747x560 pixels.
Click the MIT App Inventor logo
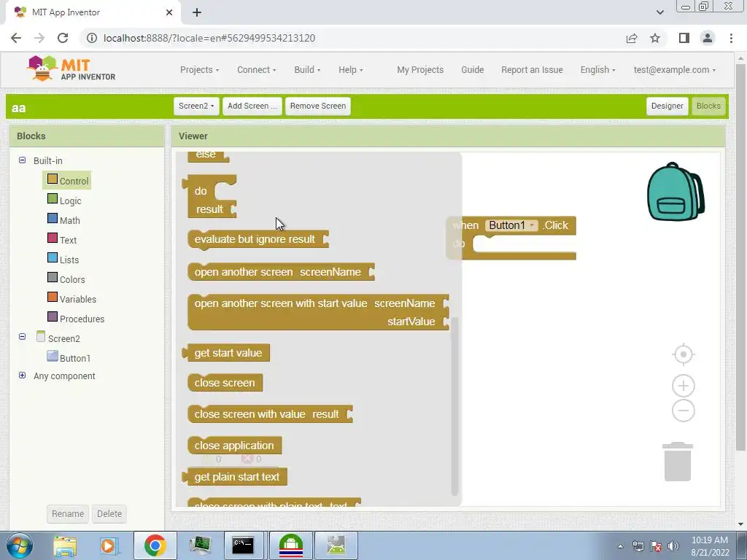click(71, 69)
